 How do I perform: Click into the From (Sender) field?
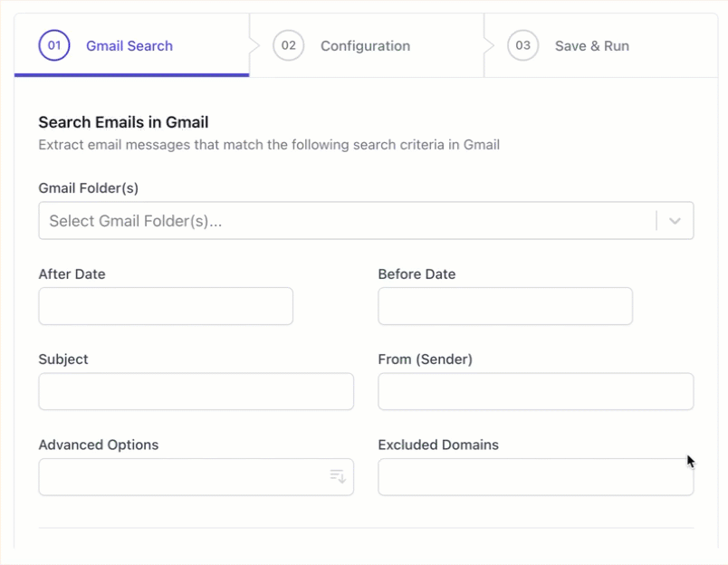[x=536, y=391]
